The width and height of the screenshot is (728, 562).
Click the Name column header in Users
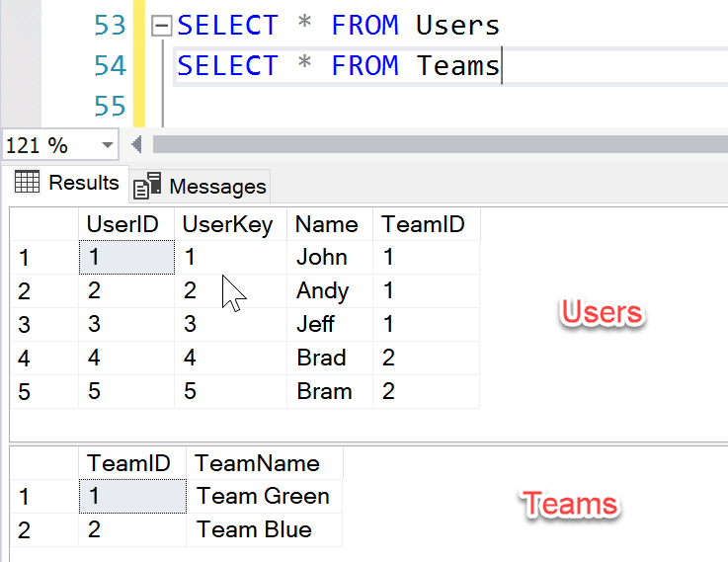click(x=325, y=224)
